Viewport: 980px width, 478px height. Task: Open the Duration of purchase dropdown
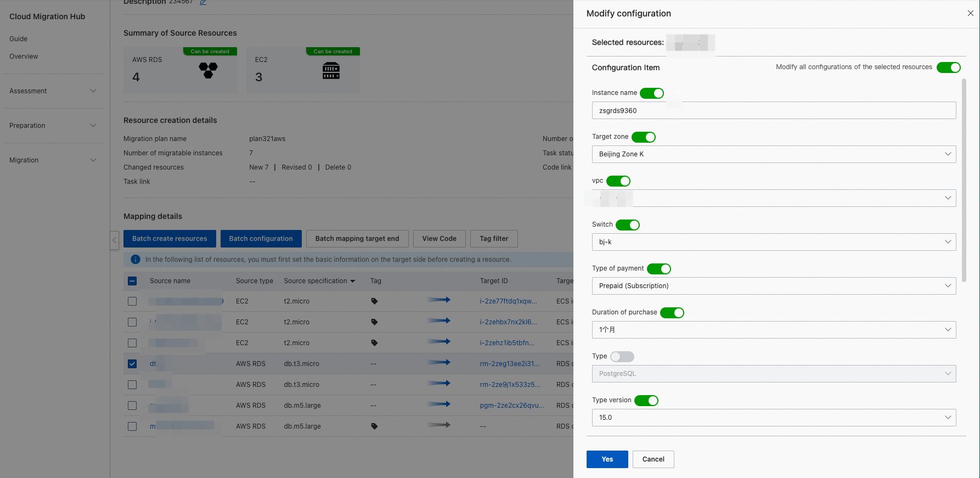tap(774, 330)
